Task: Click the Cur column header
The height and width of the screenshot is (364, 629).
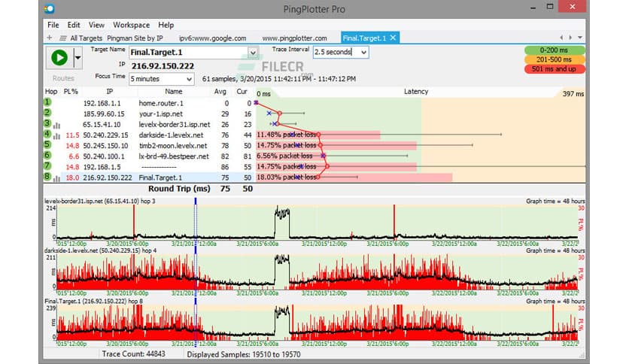Action: [x=242, y=92]
